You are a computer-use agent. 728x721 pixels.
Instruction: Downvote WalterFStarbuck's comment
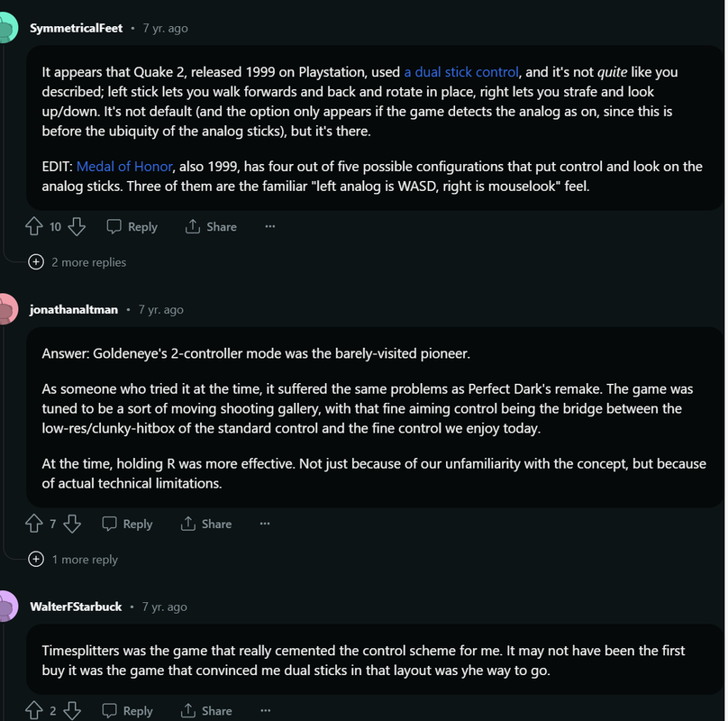(x=72, y=711)
